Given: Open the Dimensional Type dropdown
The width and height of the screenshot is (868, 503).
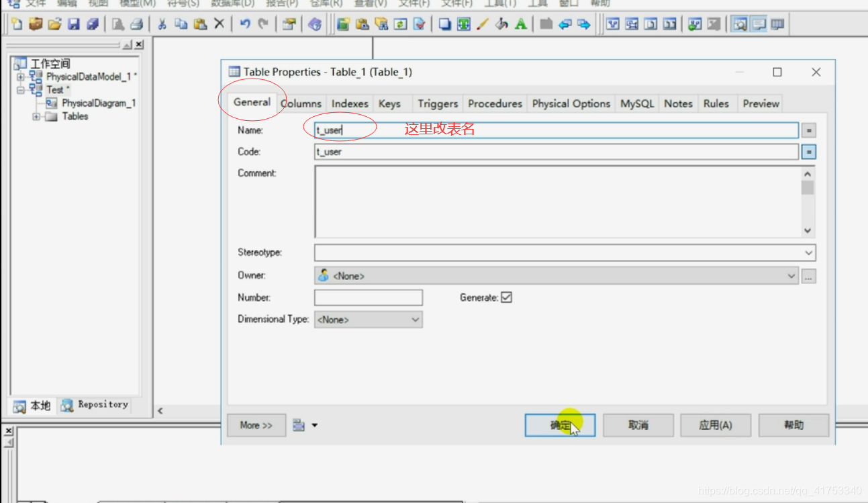Looking at the screenshot, I should click(x=415, y=320).
